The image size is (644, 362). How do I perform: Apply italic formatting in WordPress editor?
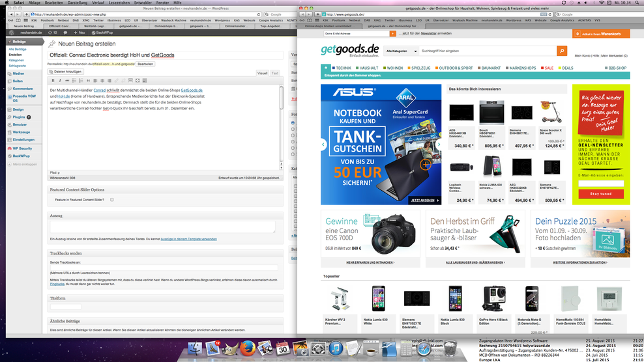click(60, 81)
